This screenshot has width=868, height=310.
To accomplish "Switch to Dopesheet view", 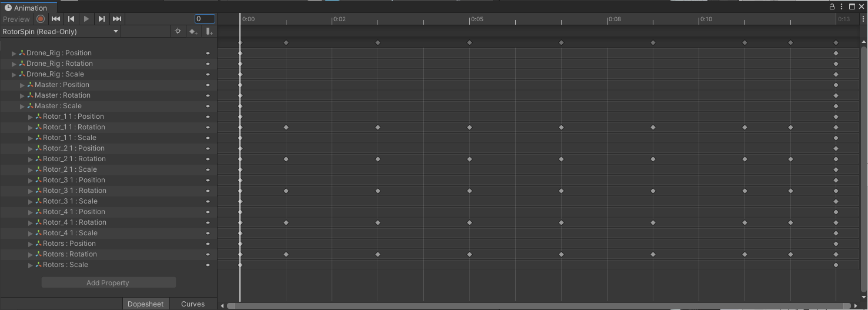I will [x=146, y=304].
